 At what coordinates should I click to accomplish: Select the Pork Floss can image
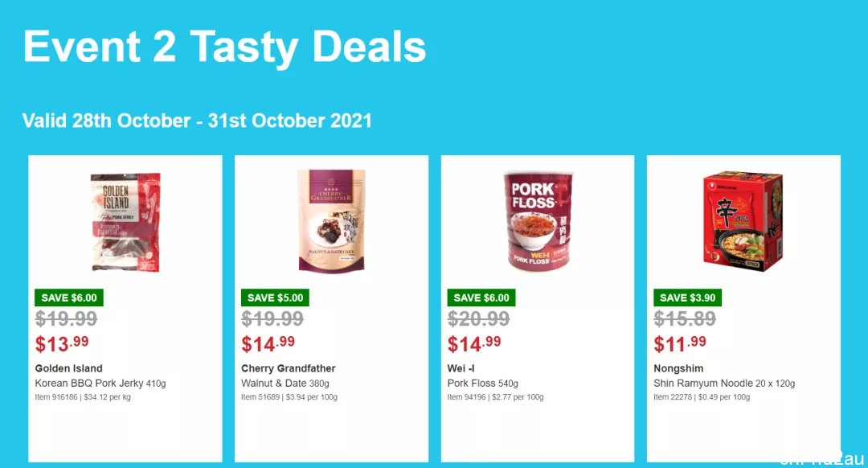point(538,221)
